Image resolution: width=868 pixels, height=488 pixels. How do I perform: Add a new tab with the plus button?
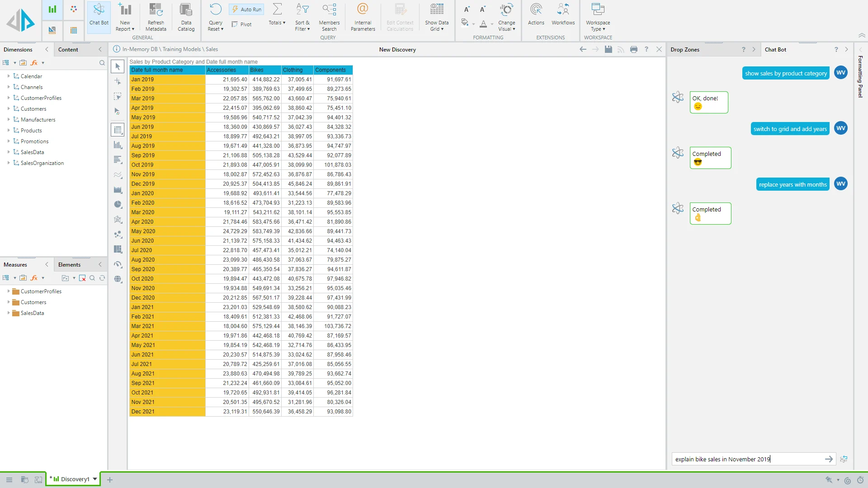coord(110,480)
